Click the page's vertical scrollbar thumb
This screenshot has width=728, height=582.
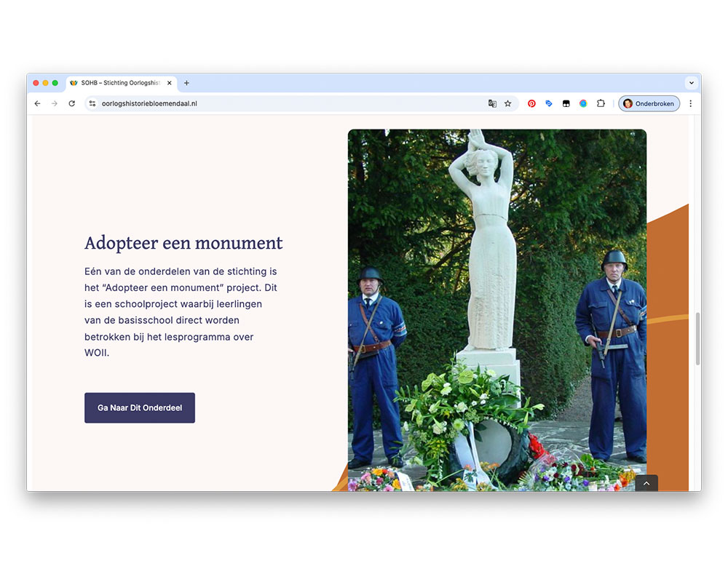tap(697, 338)
